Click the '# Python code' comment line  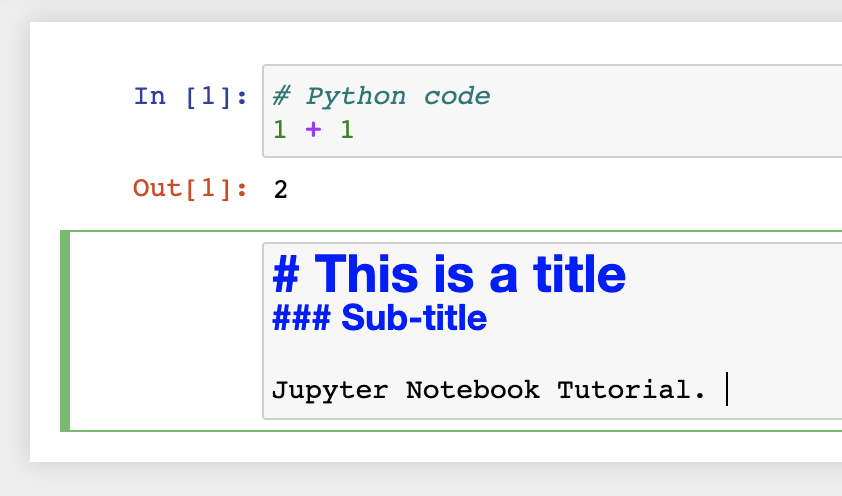[x=381, y=97]
